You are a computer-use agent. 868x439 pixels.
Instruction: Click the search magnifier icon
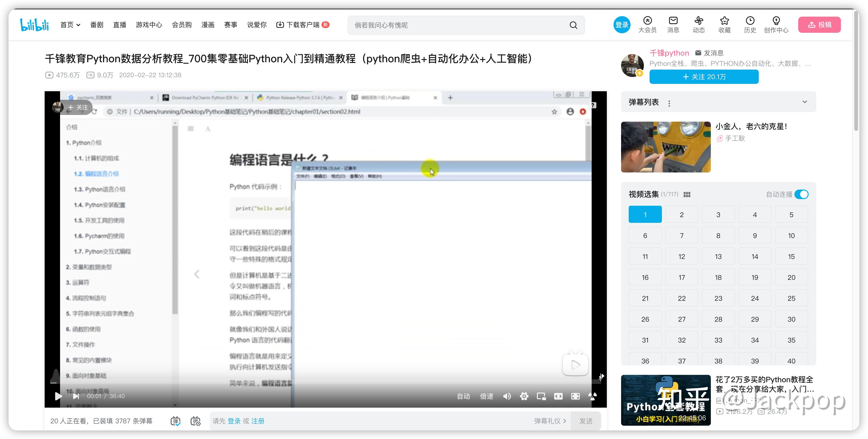[x=573, y=25]
